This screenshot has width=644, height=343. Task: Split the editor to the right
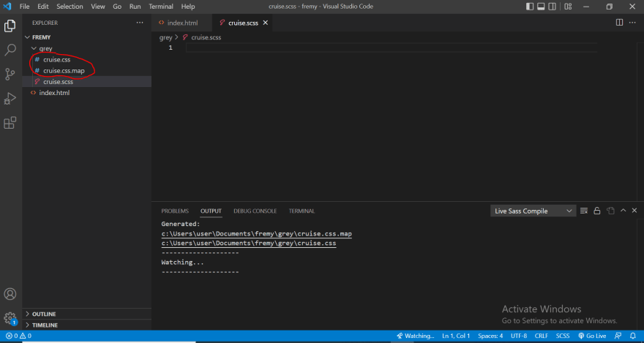619,23
